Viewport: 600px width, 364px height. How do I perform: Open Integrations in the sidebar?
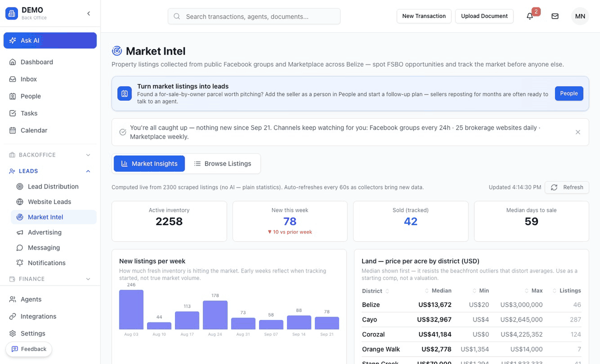50,316
